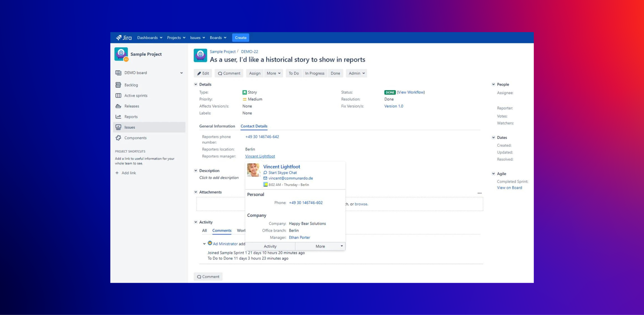The height and width of the screenshot is (315, 644).
Task: Collapse the Details section
Action: tap(195, 84)
